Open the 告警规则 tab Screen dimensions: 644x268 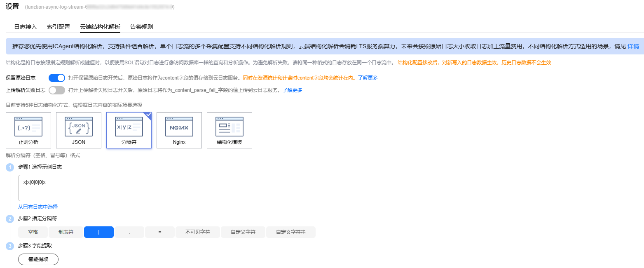[142, 27]
